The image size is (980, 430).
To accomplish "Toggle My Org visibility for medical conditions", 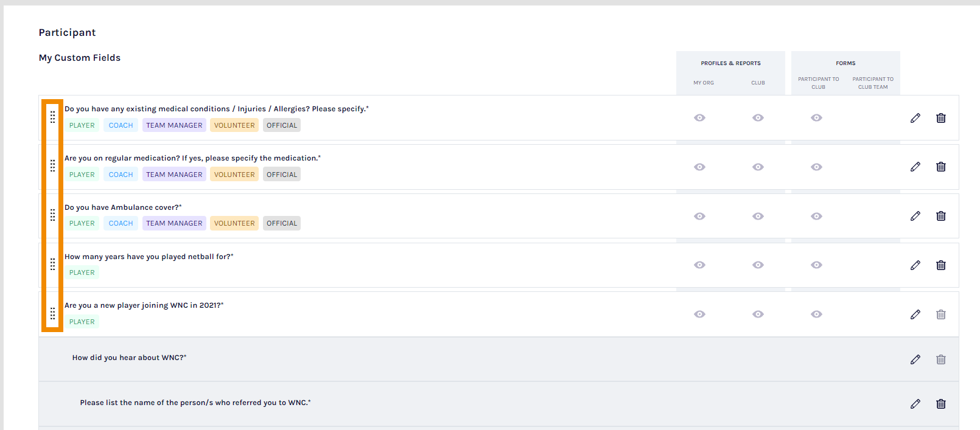I will tap(699, 118).
